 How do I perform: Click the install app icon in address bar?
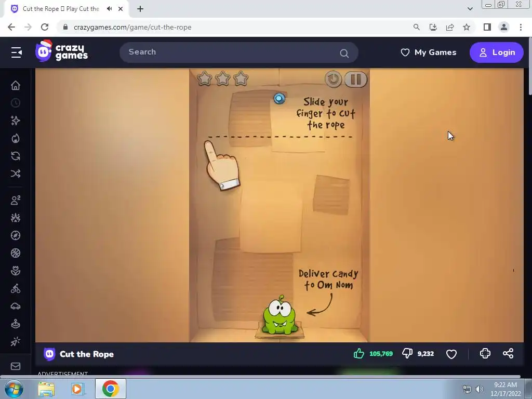tap(433, 27)
